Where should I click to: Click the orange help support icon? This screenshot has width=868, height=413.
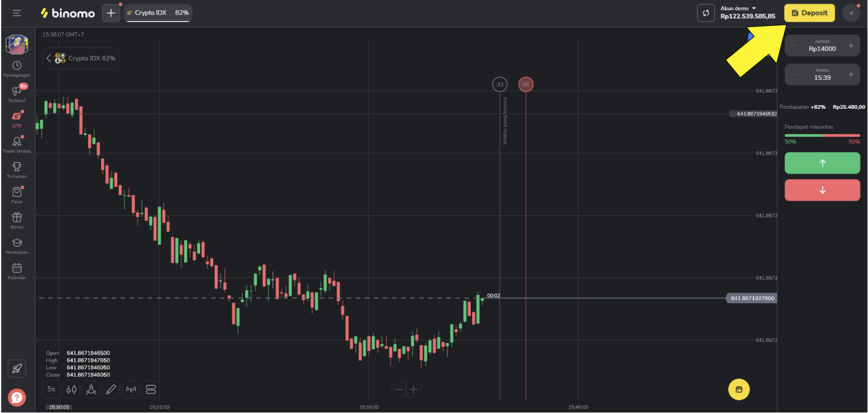pos(17,398)
